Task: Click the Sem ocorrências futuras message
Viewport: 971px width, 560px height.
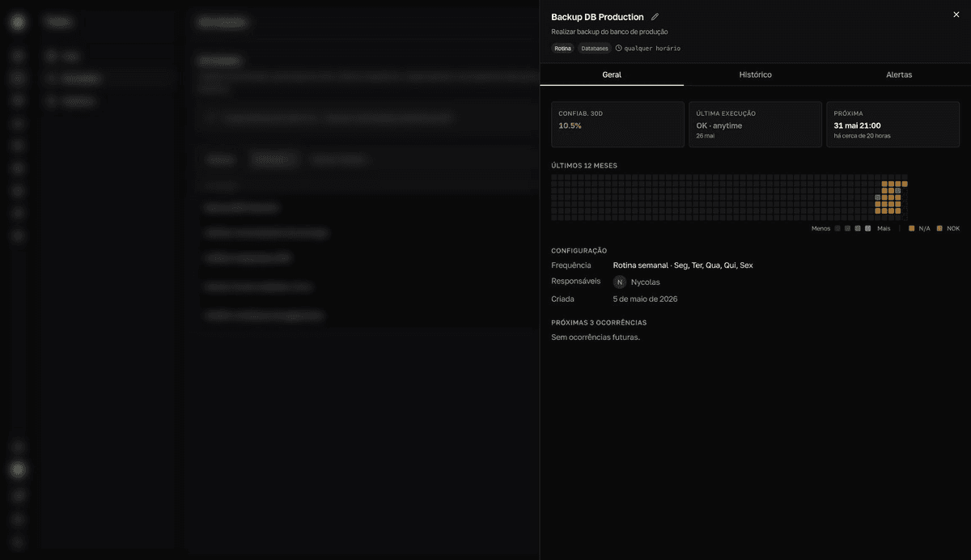Action: click(x=596, y=337)
